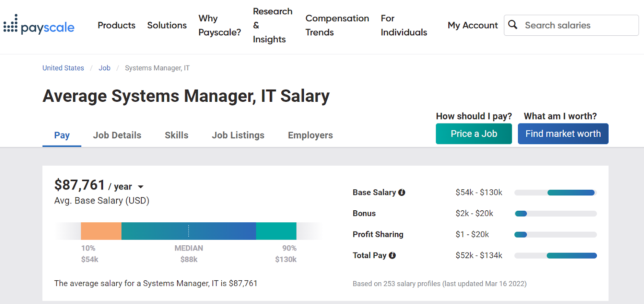Click the orange 10% salary bar segment
The image size is (644, 304).
pyautogui.click(x=101, y=231)
